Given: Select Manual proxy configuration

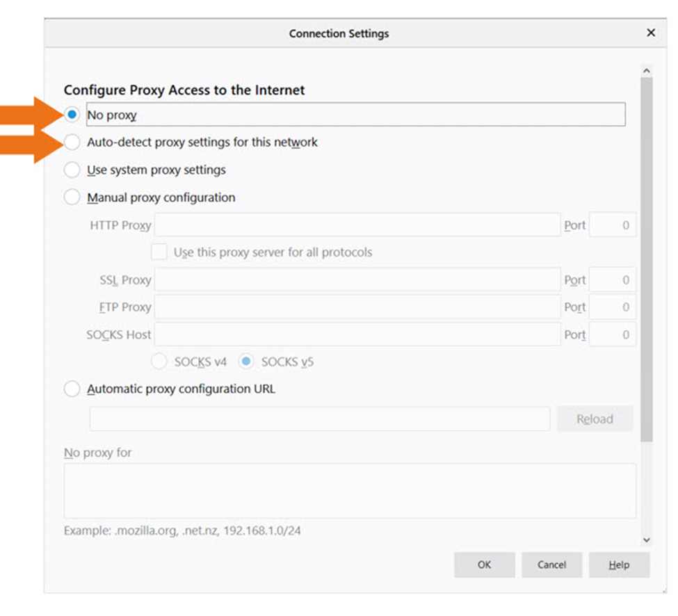Looking at the screenshot, I should point(72,197).
